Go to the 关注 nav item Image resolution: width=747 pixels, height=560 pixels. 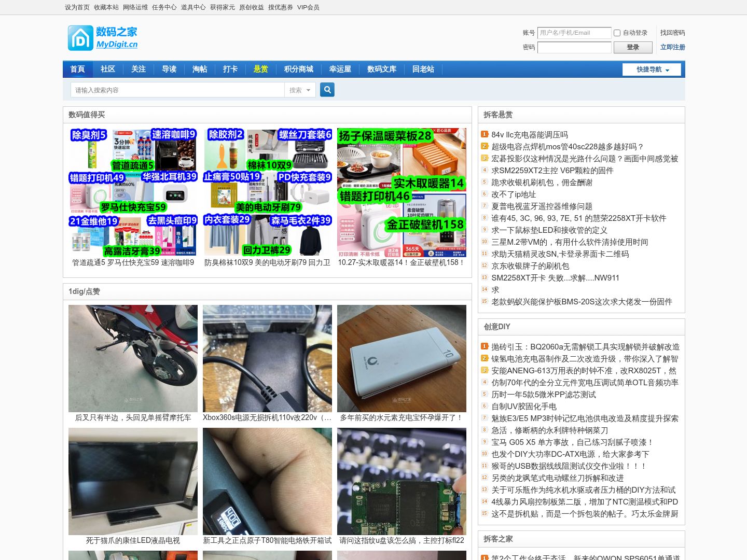click(x=139, y=69)
